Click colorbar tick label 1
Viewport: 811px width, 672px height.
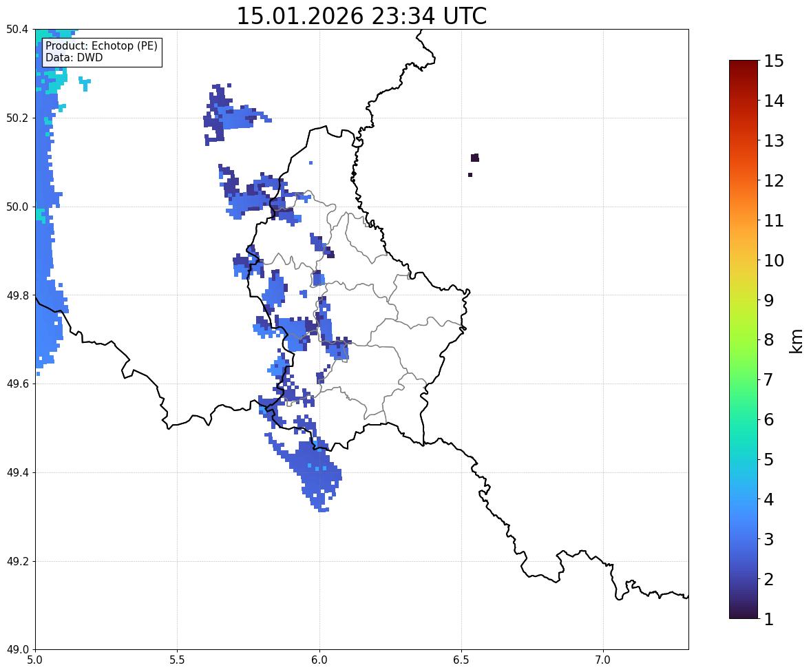click(x=769, y=619)
